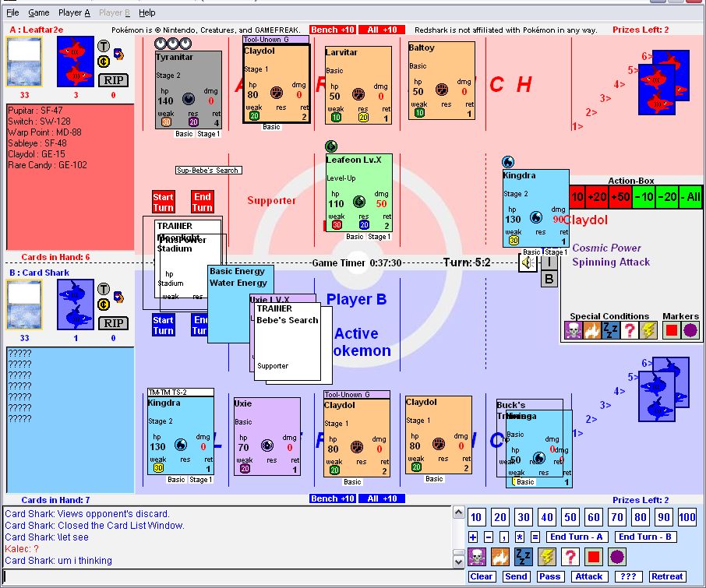Click the card-return arrow icon in Player B's panel
This screenshot has width=706, height=588.
119,297
